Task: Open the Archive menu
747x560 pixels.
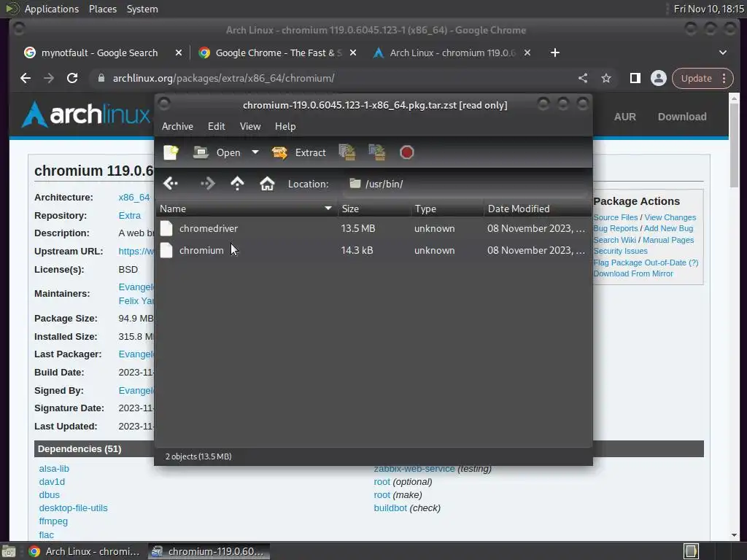Action: point(177,126)
